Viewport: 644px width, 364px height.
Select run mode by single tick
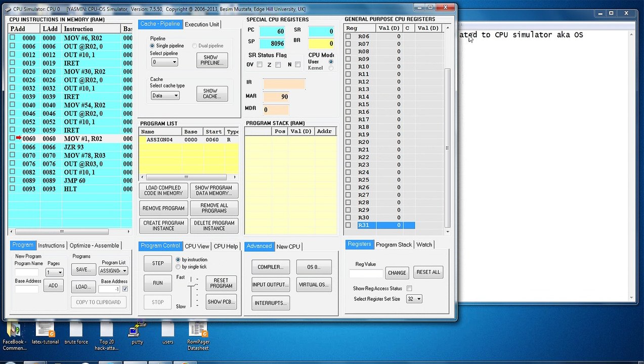[178, 267]
